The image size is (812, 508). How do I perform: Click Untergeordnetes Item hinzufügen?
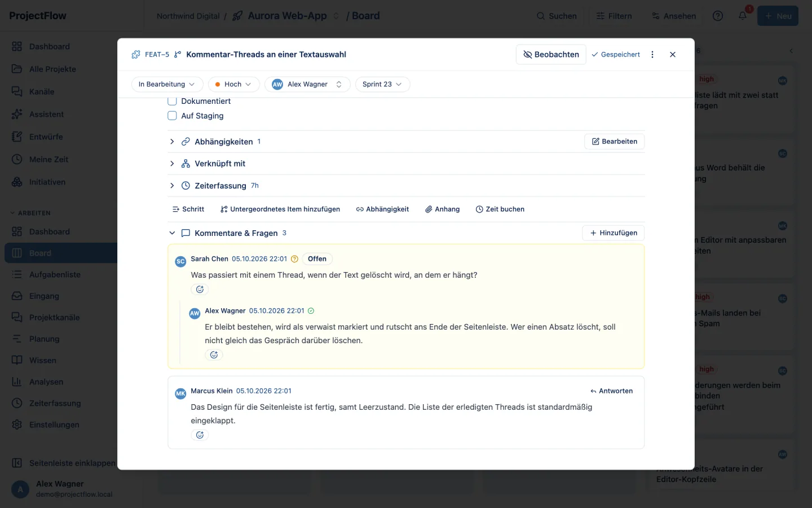point(280,209)
